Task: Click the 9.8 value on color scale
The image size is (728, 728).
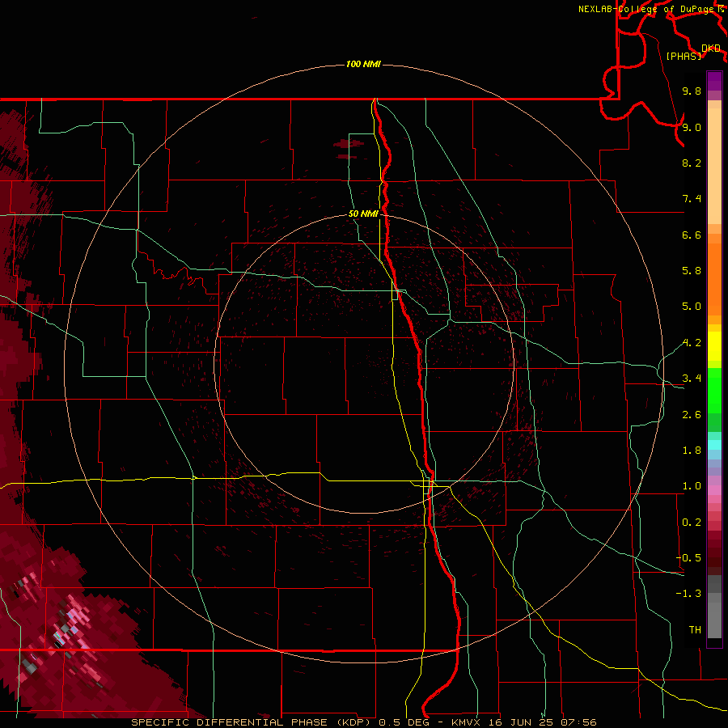Action: point(692,91)
